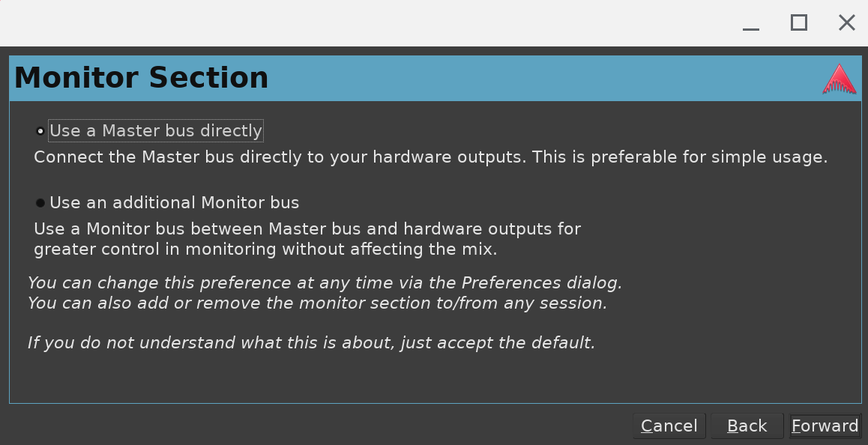Click the 'Use an additional Monitor bus' label
This screenshot has height=445, width=868.
175,203
